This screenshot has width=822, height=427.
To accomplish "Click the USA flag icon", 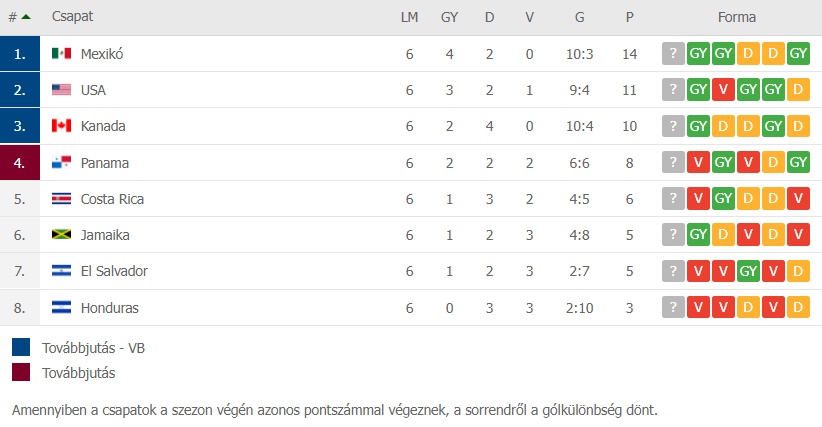I will [61, 90].
